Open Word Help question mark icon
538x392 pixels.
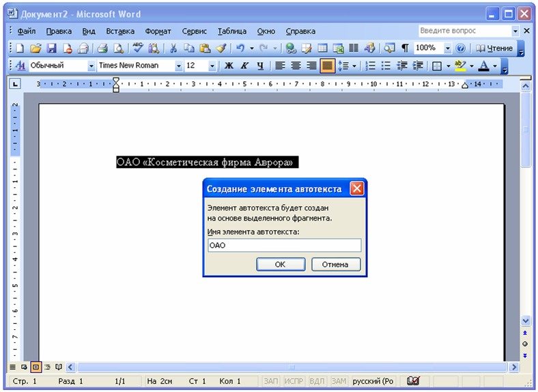[x=460, y=48]
